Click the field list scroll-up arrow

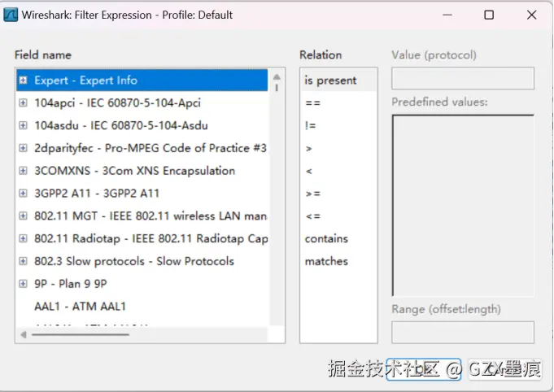[x=277, y=76]
